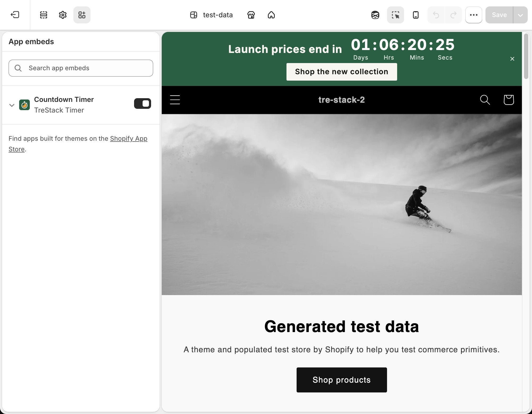The height and width of the screenshot is (414, 532).
Task: Open the Sections panel icon
Action: pyautogui.click(x=44, y=15)
